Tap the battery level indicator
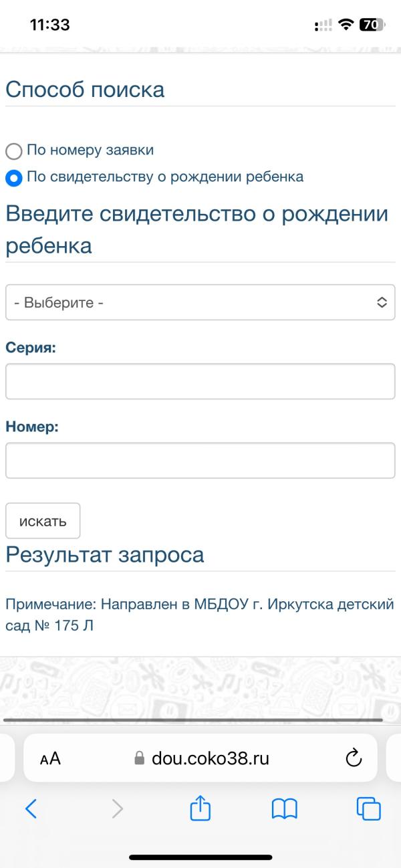This screenshot has width=401, height=868. (372, 25)
